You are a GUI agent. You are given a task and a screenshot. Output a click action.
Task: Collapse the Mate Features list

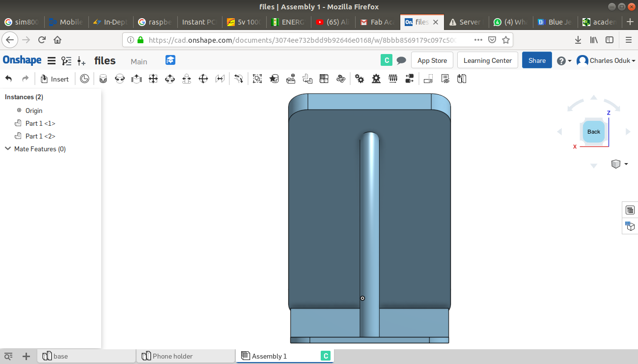click(x=8, y=149)
